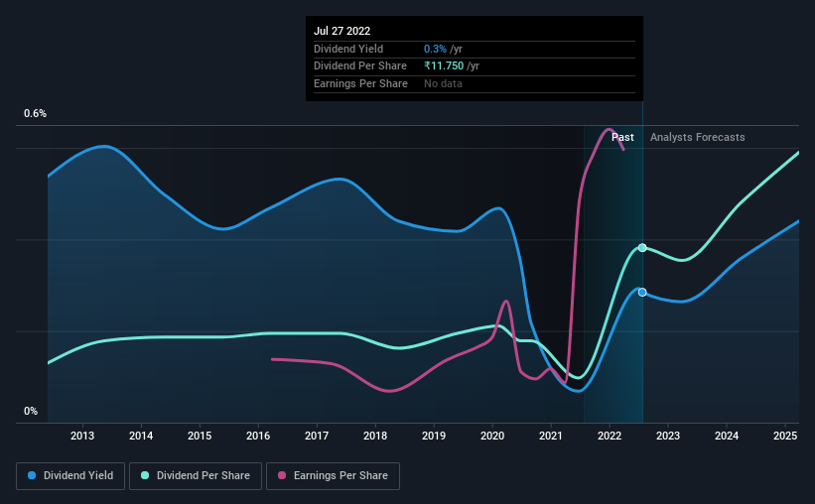Click the 0% y-axis label
815x504 pixels.
tap(31, 411)
